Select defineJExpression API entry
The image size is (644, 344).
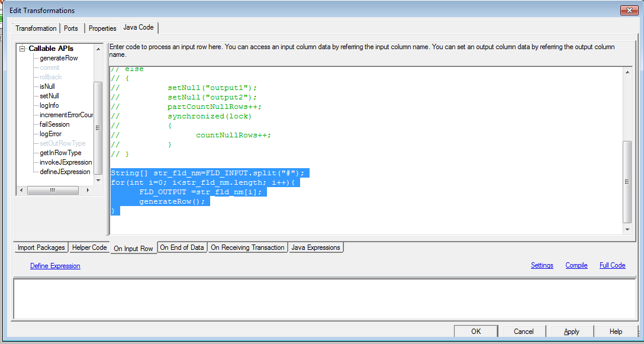click(65, 171)
